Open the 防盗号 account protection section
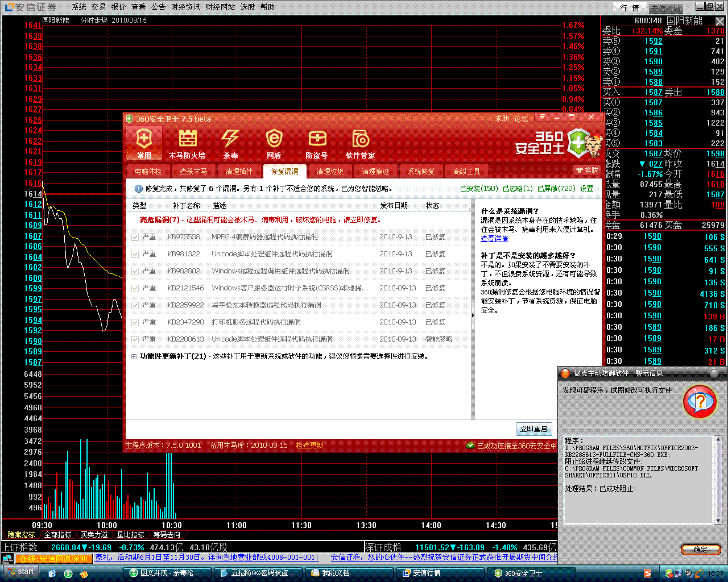728x582 pixels. 317,143
